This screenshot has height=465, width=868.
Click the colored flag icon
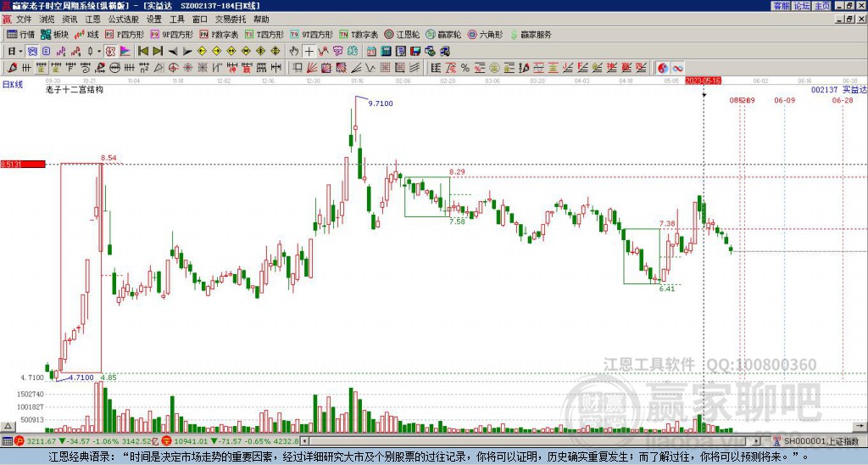click(x=125, y=52)
